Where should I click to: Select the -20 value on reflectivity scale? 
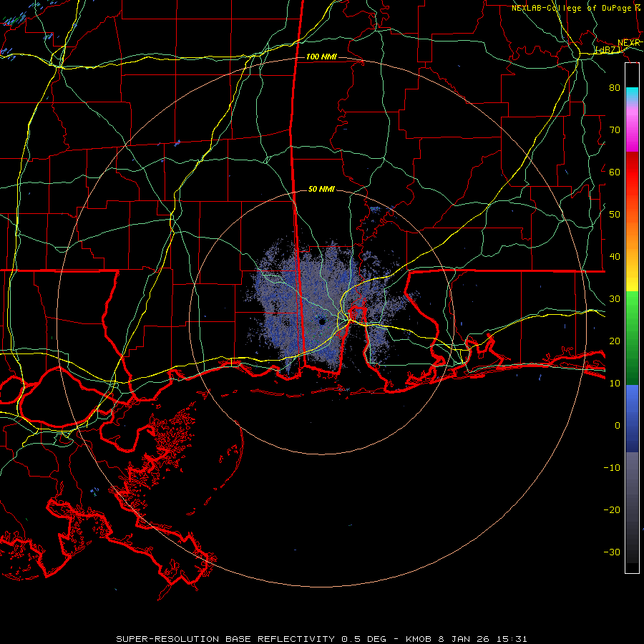click(612, 509)
